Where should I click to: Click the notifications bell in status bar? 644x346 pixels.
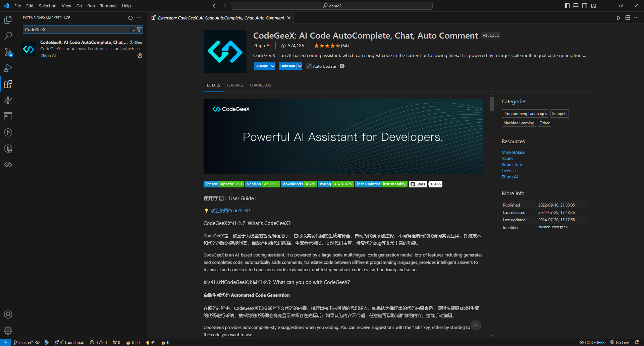[x=637, y=342]
